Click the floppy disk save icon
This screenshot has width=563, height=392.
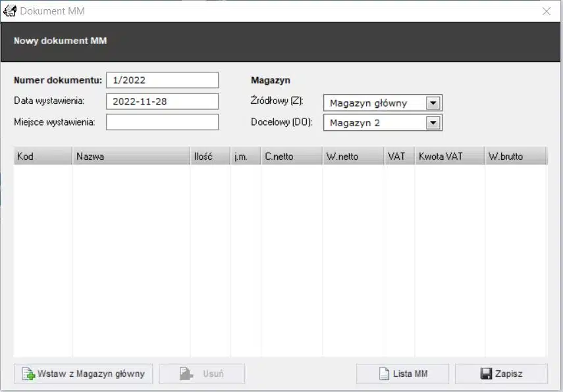pos(486,374)
